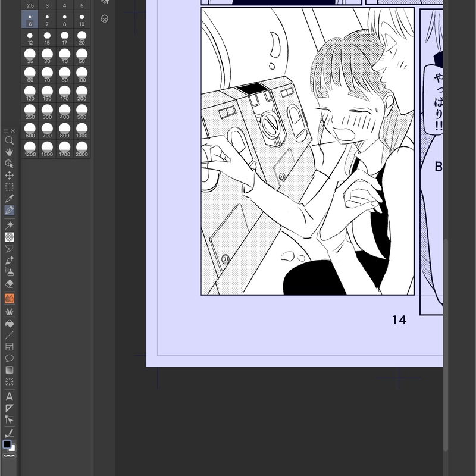Select the Zoom magnifier tool
Viewport: 476px width, 476px height.
coord(10,140)
